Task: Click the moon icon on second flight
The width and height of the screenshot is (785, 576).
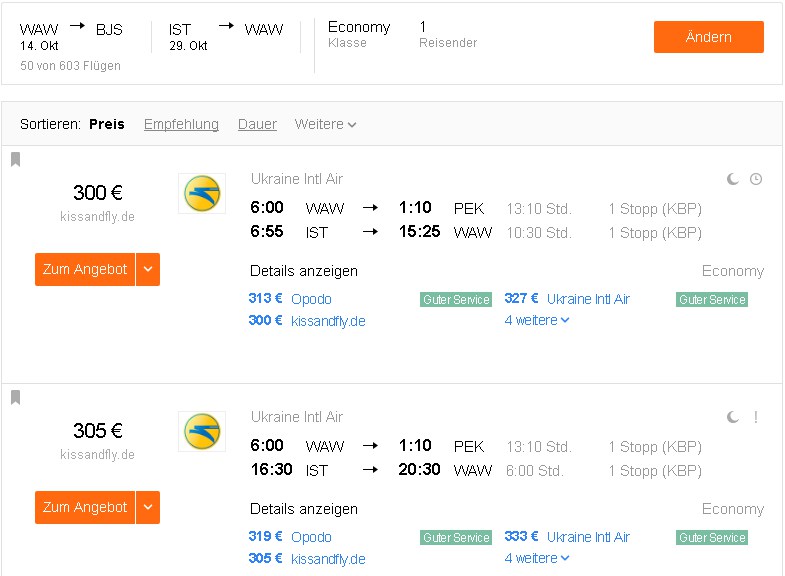Action: pos(732,417)
